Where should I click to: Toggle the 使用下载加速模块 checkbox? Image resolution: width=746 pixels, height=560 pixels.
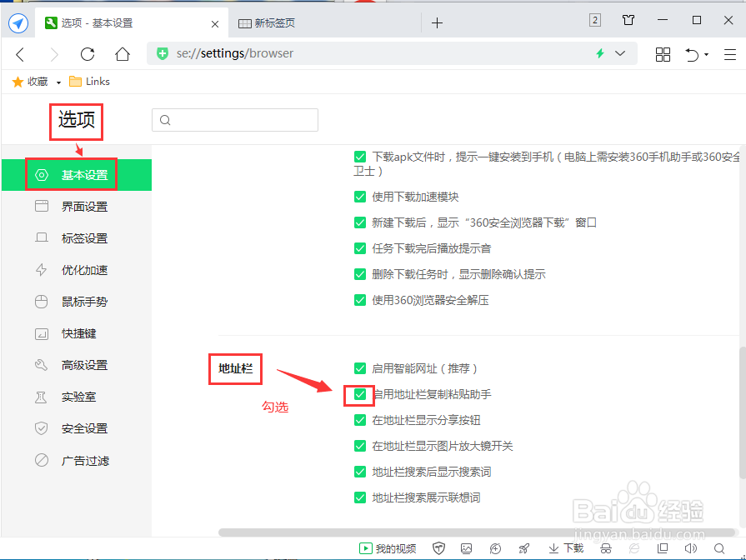pos(360,197)
